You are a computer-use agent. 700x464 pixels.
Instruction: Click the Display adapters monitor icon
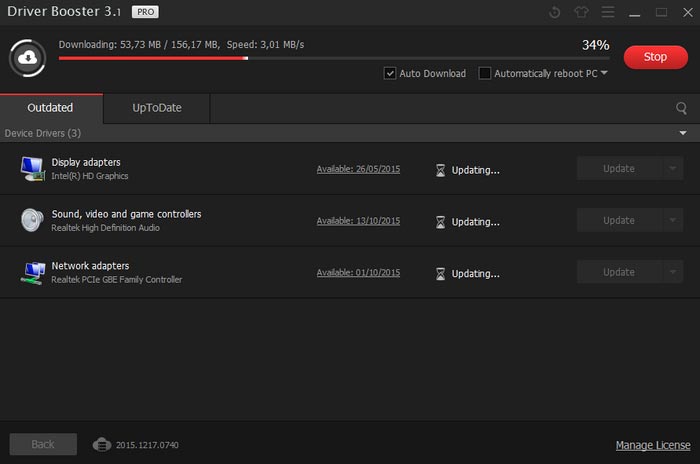(x=32, y=168)
